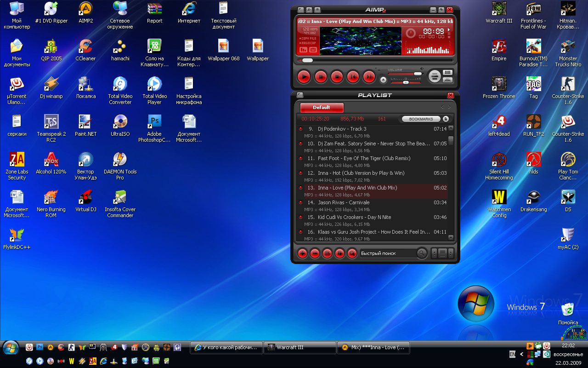
Task: Select the Default playlist tab
Action: (322, 107)
